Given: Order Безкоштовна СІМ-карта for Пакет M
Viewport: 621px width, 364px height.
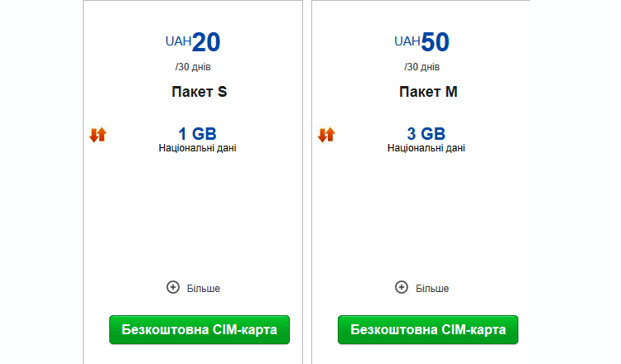Looking at the screenshot, I should point(428,329).
